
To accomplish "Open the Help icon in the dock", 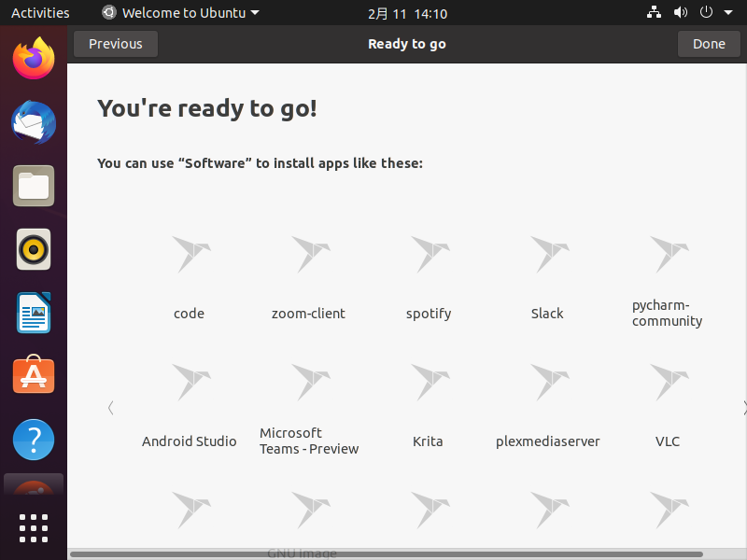I will tap(34, 440).
